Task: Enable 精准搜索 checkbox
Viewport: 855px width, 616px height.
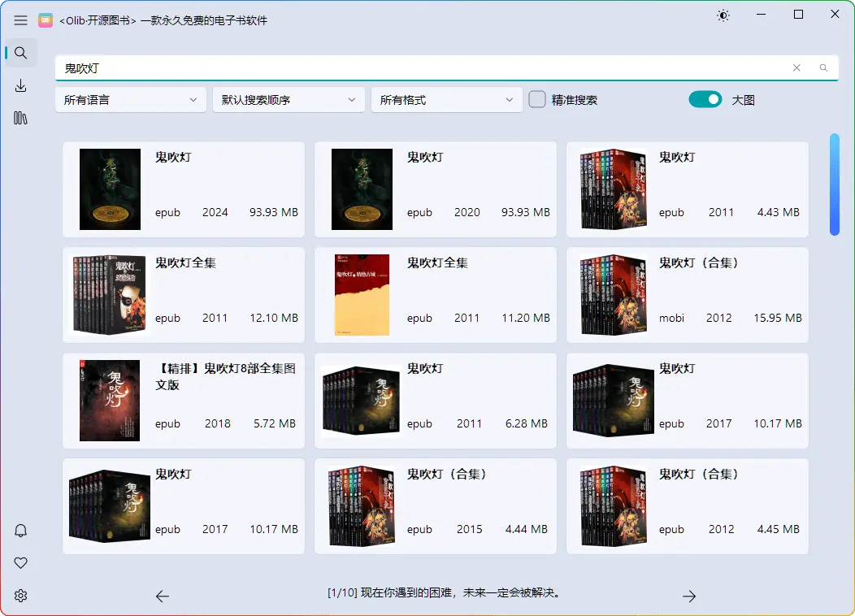Action: coord(536,98)
